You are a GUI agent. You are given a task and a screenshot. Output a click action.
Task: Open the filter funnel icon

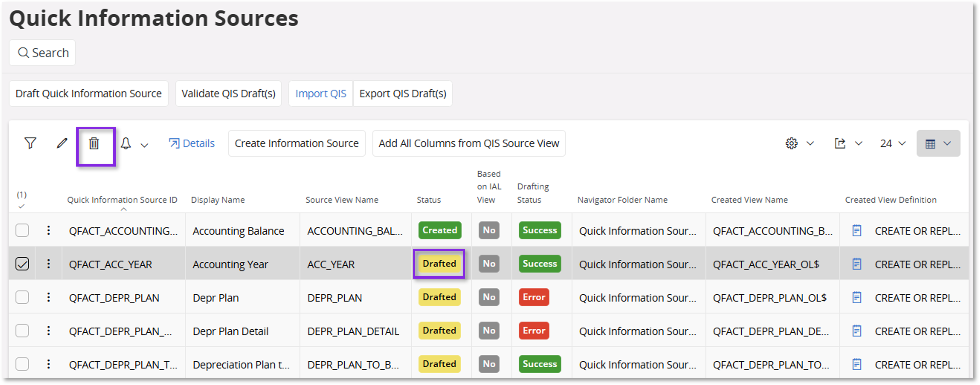coord(30,143)
